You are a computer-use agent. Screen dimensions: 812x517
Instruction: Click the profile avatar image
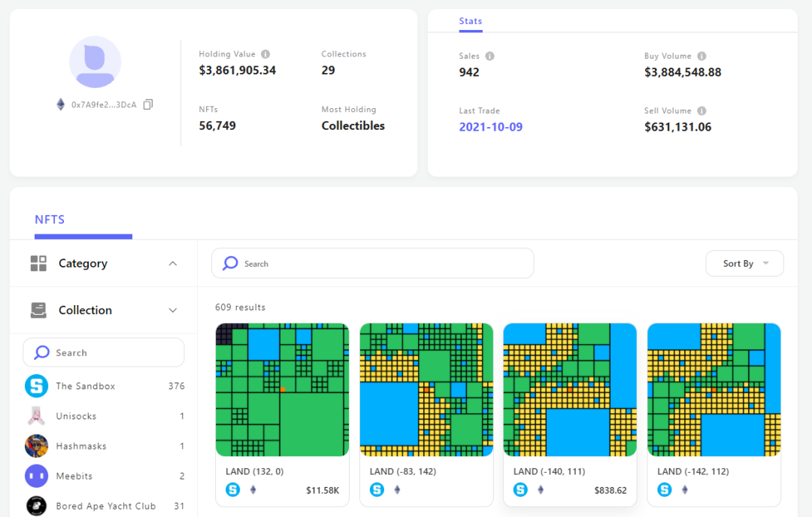tap(95, 62)
